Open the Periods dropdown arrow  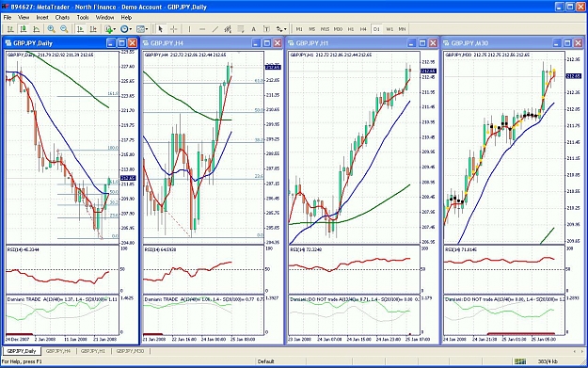(131, 29)
